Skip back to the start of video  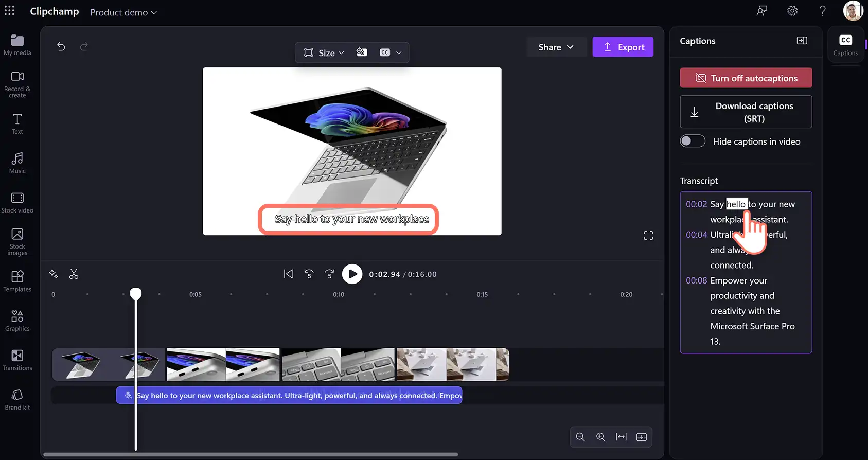289,274
